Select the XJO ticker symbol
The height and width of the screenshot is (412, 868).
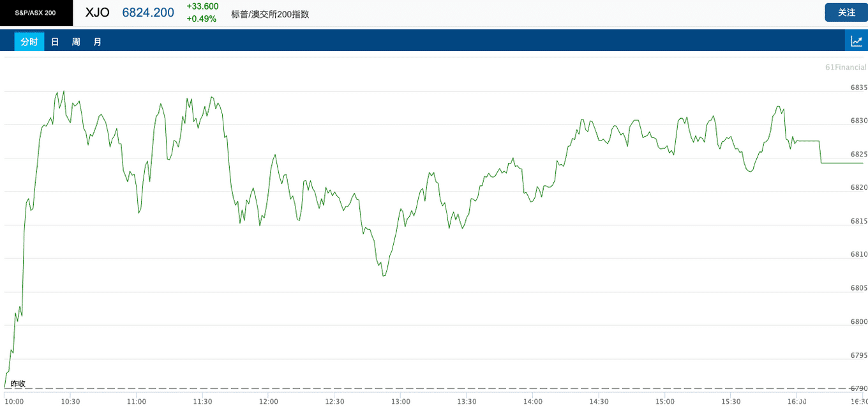point(98,13)
